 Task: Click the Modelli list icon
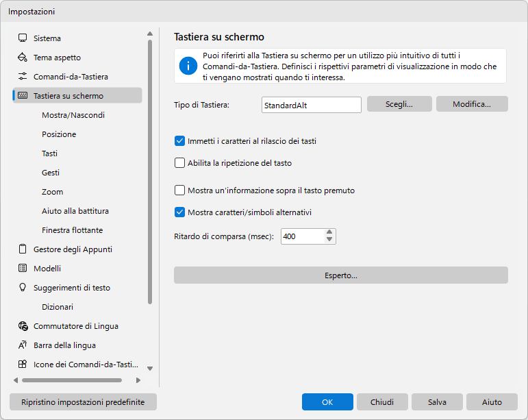pos(23,269)
